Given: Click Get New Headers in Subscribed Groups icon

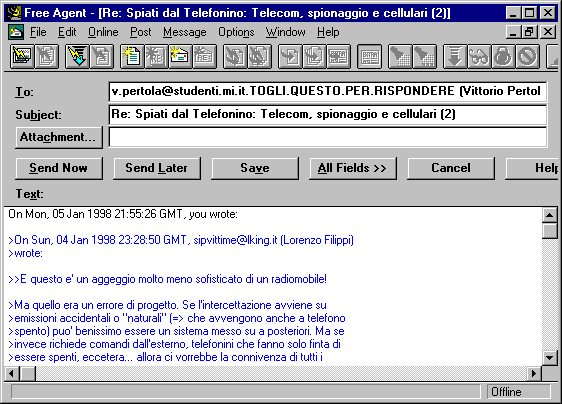Looking at the screenshot, I should [22, 56].
